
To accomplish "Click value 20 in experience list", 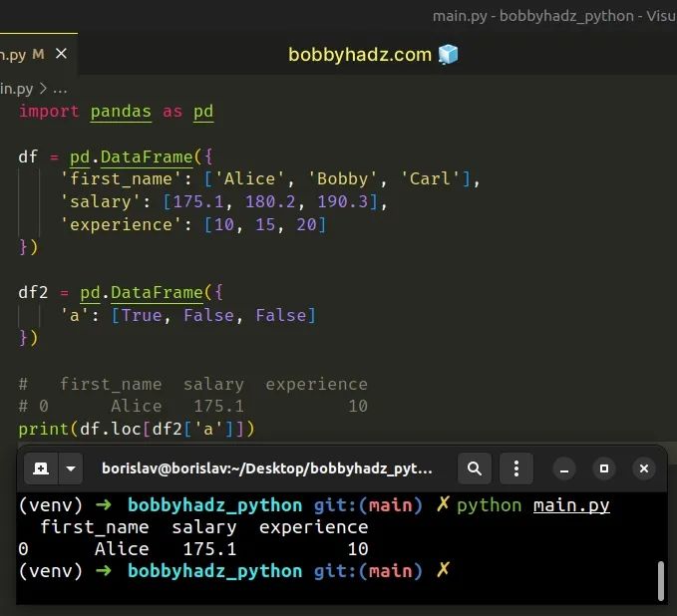I will 306,224.
